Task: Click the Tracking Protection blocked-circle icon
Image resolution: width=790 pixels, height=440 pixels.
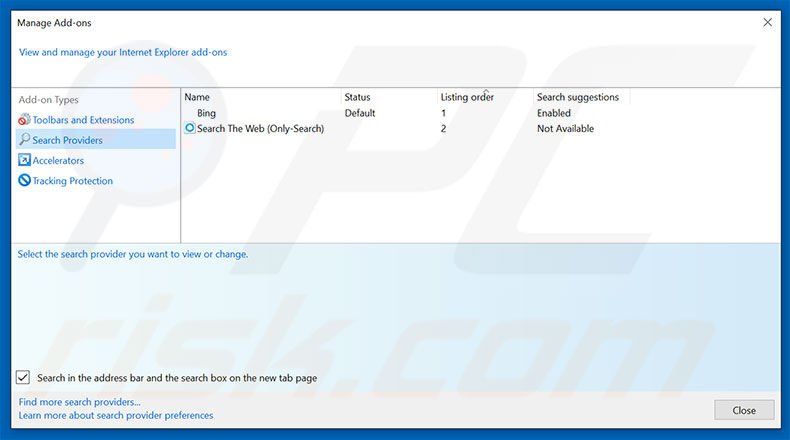Action: pyautogui.click(x=24, y=180)
